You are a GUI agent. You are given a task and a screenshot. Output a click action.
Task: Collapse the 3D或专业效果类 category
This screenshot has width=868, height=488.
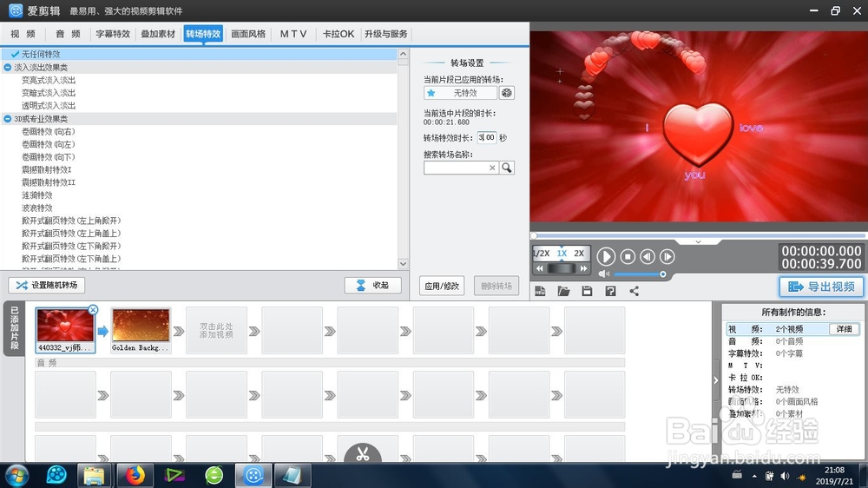(7, 119)
